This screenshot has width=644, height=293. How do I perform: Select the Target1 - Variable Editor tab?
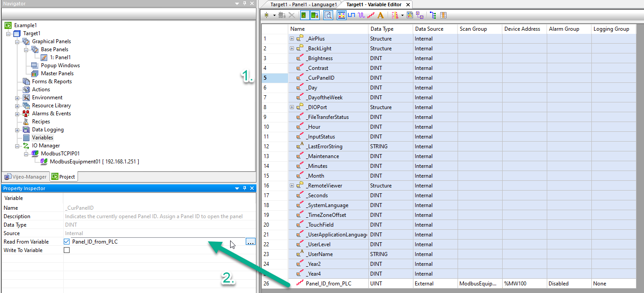point(374,4)
